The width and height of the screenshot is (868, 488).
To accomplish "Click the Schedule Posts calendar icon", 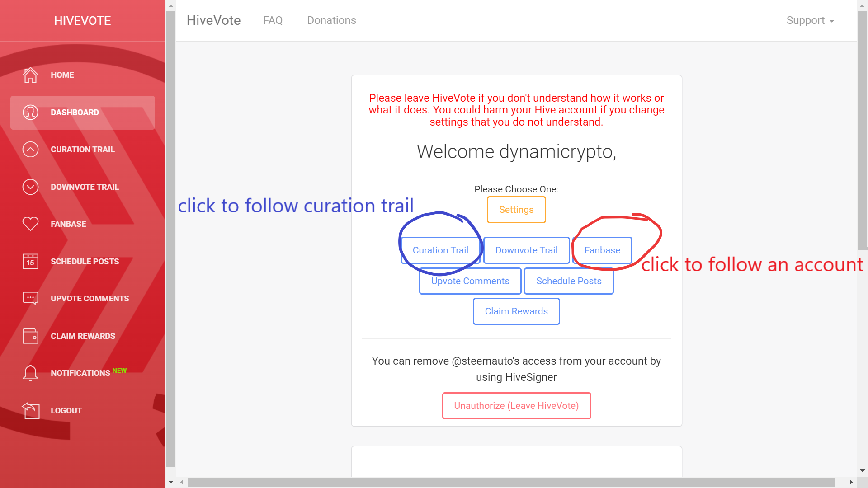I will point(30,262).
